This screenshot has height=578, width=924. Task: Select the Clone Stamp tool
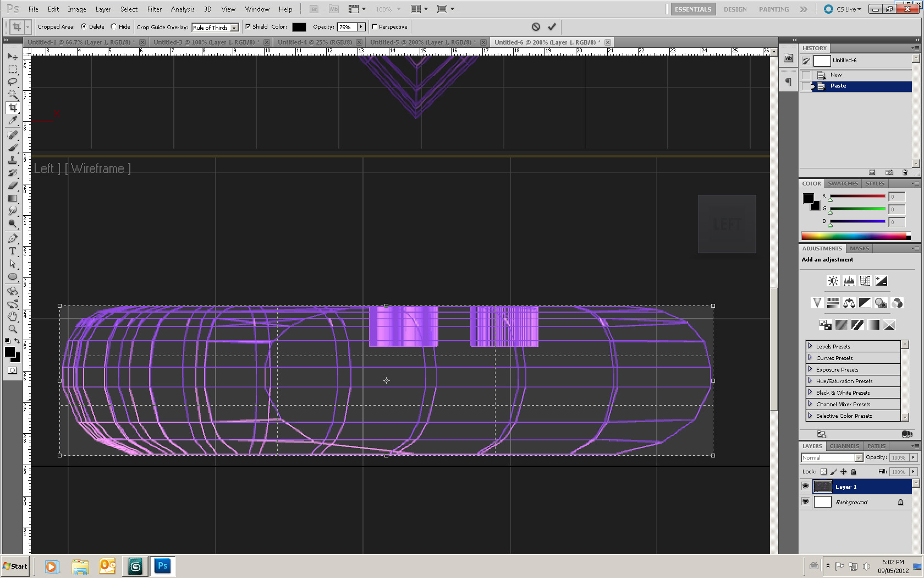coord(13,160)
